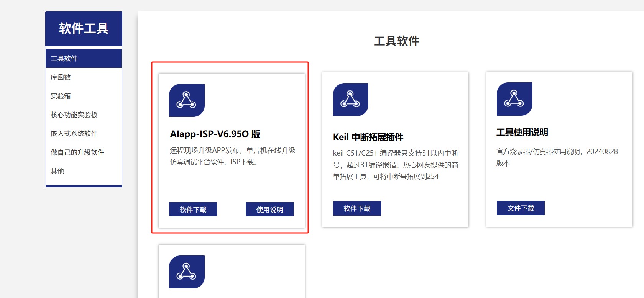Screen dimensions: 644x298
Task: Click the 官方烧录器/仿真器使用说明 description
Action: 557,157
